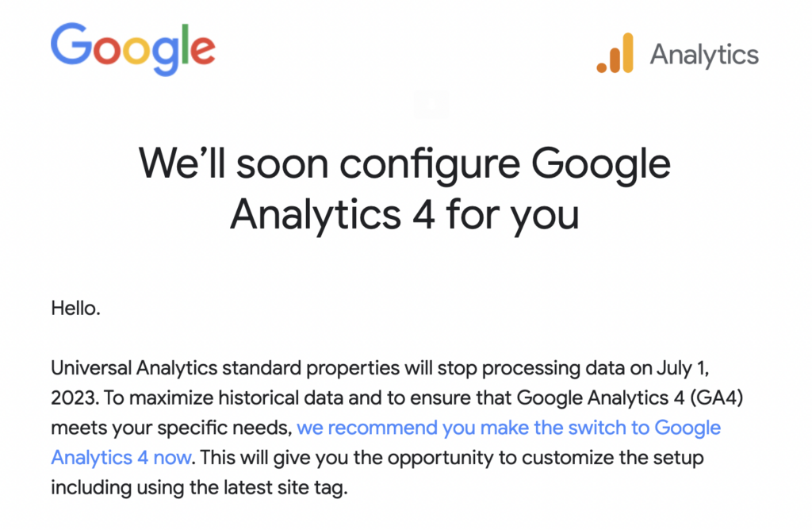
Task: Click the small orange dot in Analytics icon
Action: pyautogui.click(x=601, y=67)
